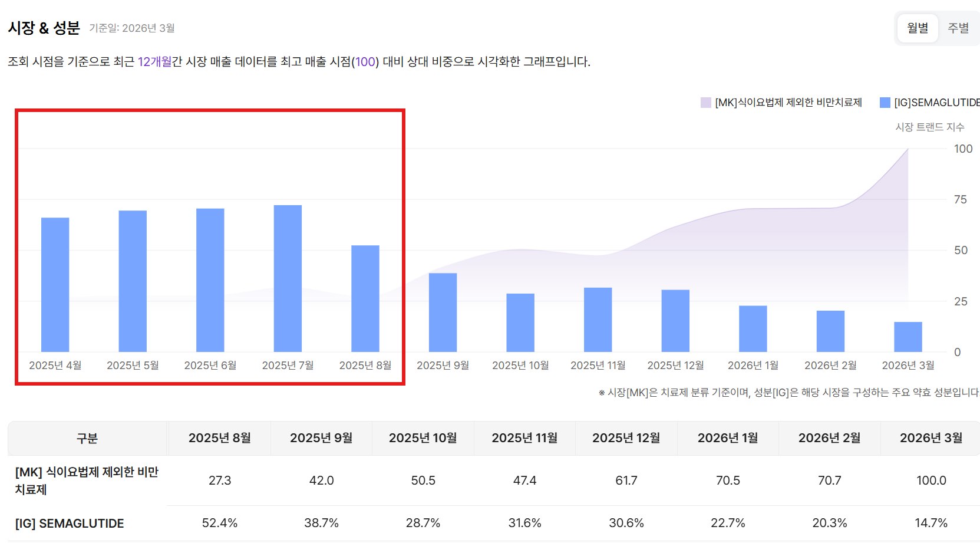The image size is (980, 543).
Task: Click the lavender [MK] legend color swatch
Action: tap(705, 103)
